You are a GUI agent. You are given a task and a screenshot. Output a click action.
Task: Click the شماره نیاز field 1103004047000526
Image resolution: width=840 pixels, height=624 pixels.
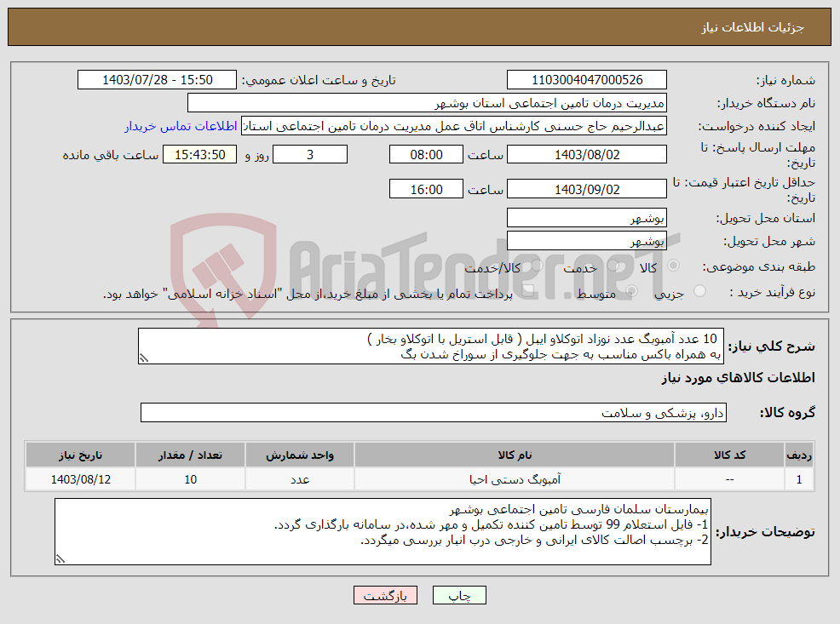point(587,80)
